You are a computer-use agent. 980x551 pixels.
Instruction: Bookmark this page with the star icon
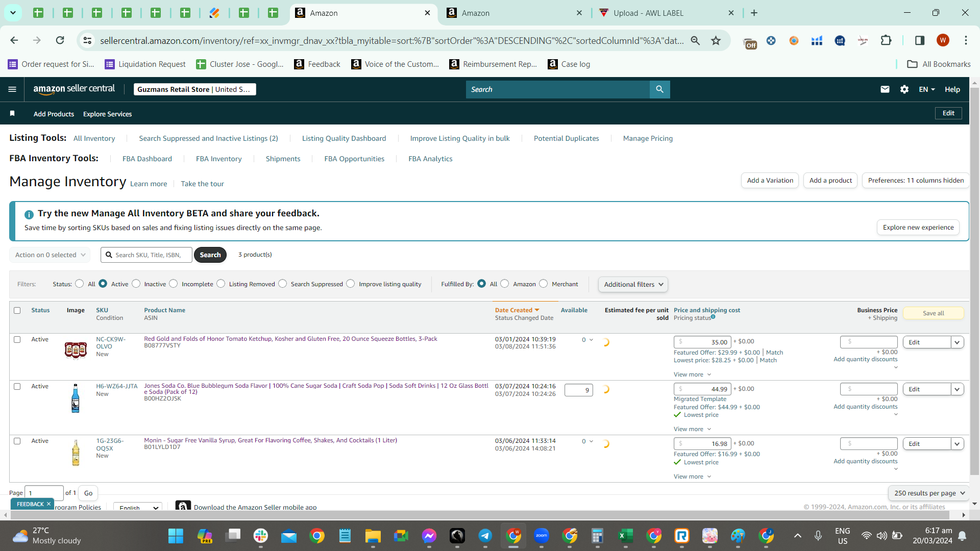pos(716,40)
